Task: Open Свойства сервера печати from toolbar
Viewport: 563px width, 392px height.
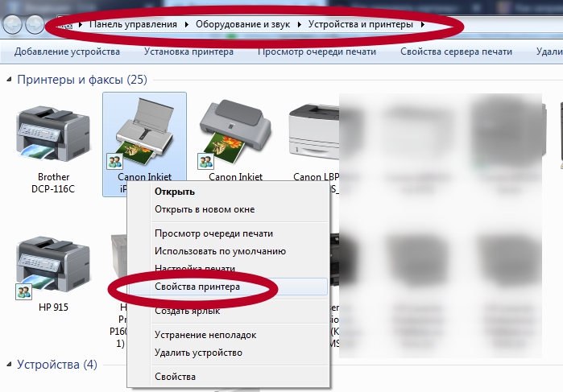Action: (456, 52)
